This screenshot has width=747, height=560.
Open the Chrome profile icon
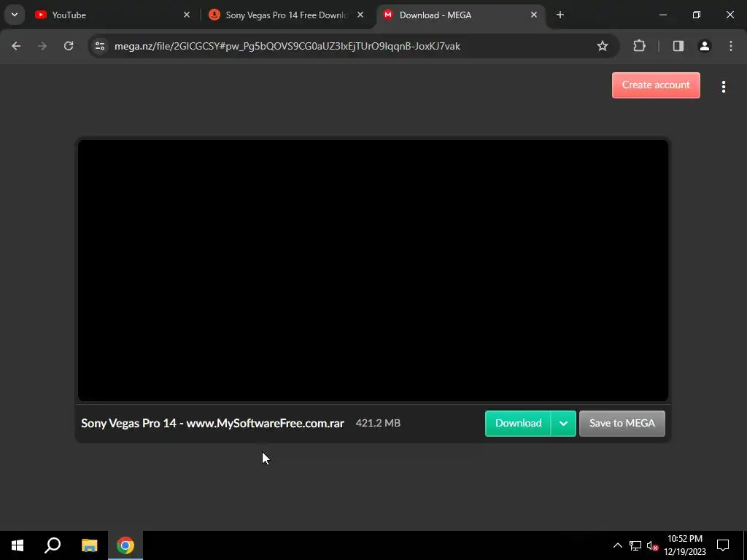click(x=704, y=46)
